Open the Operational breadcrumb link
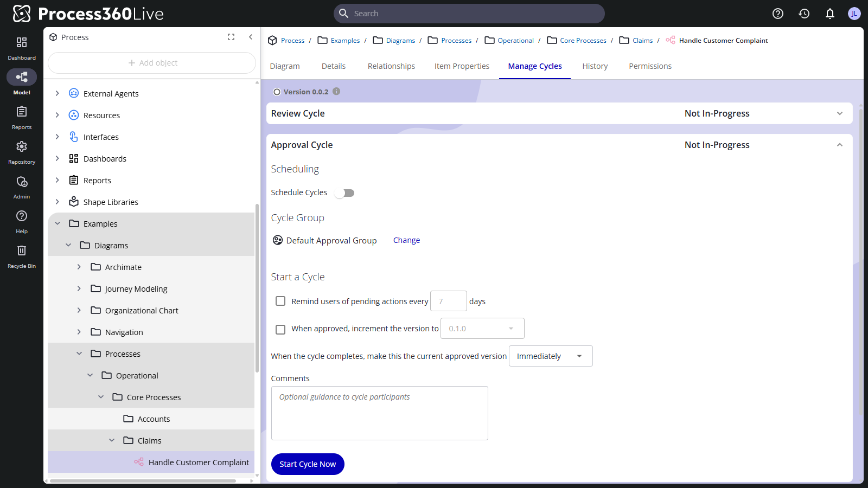Screen dimensions: 868x488 (x=515, y=40)
